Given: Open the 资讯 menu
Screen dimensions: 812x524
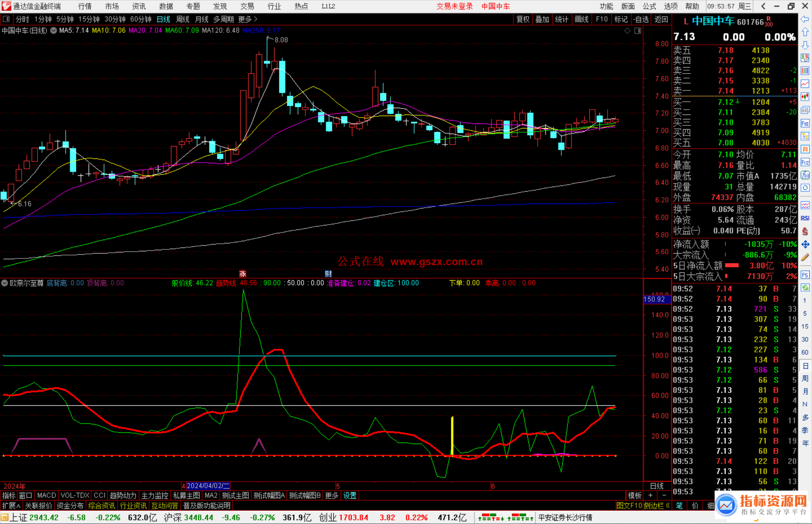Looking at the screenshot, I should (139, 6).
